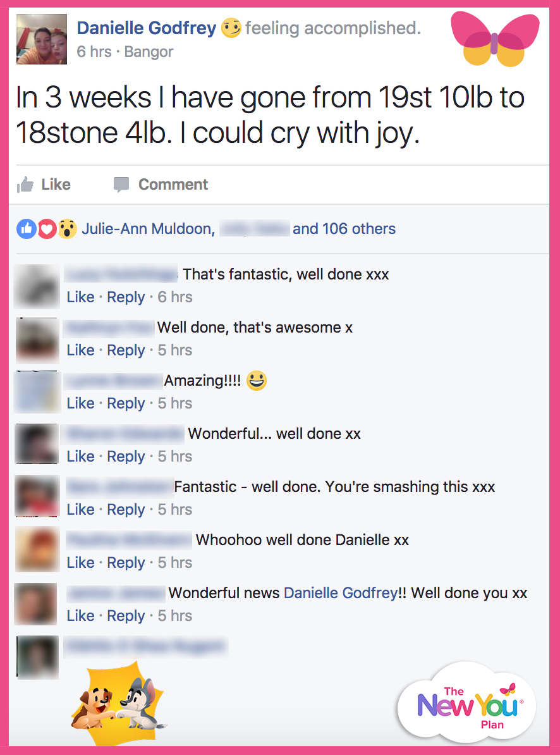560x755 pixels.
Task: Click the thumbs-up Like icon under the post
Action: tap(25, 185)
